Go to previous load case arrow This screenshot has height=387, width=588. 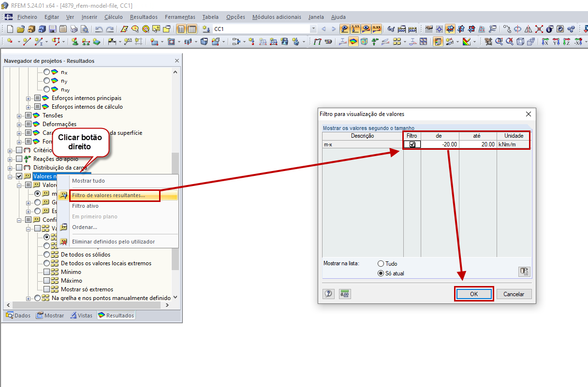(323, 29)
